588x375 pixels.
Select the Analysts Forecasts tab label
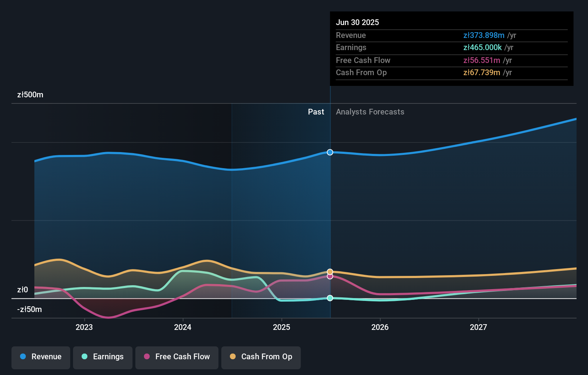pyautogui.click(x=370, y=112)
